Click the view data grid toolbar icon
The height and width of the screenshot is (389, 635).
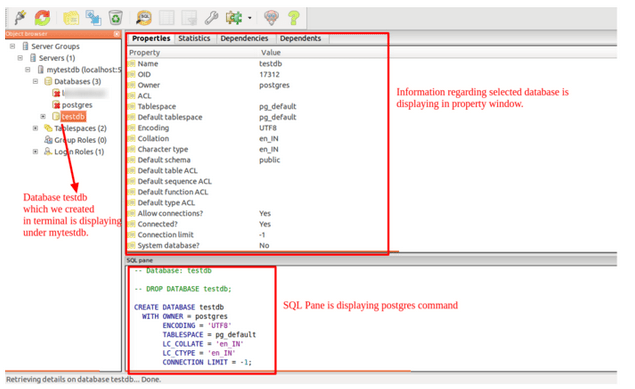(166, 17)
